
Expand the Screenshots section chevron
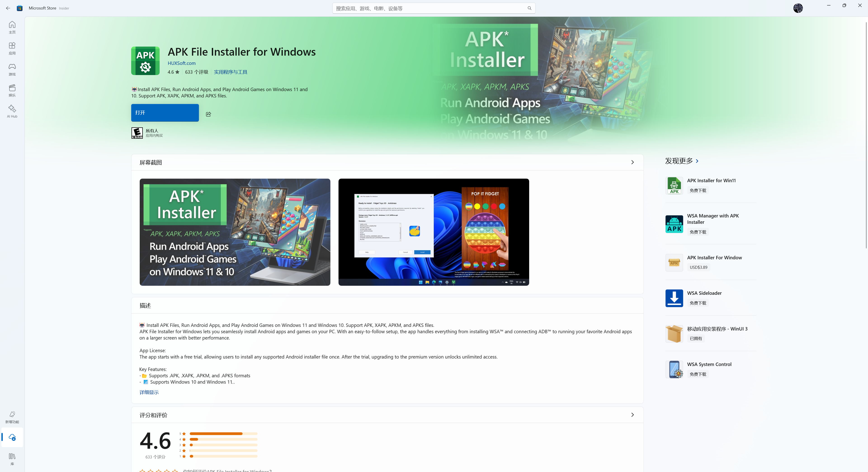tap(632, 162)
